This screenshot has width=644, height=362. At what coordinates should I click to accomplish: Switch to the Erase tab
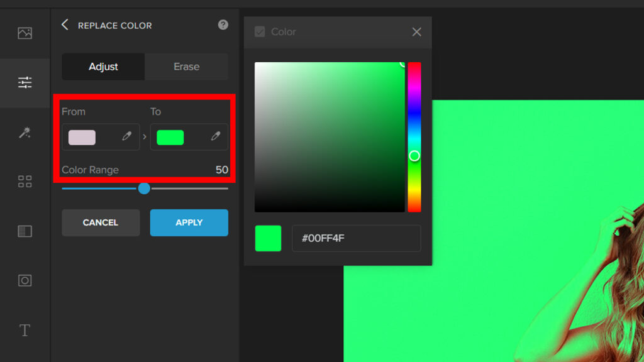pos(186,67)
